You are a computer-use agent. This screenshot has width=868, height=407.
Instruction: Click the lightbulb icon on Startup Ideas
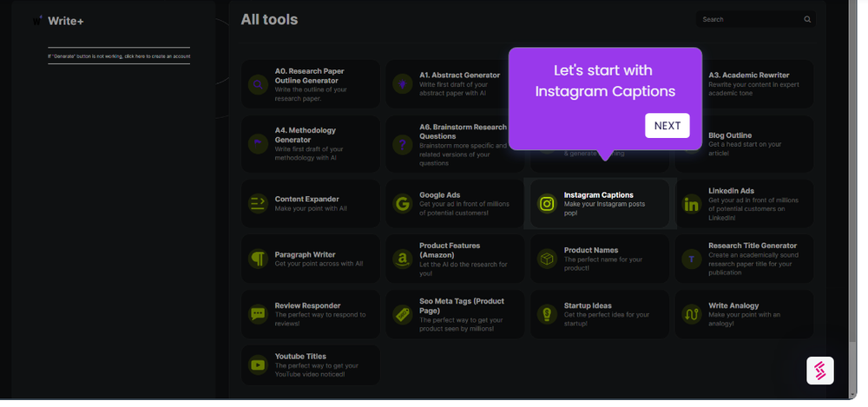click(x=547, y=314)
